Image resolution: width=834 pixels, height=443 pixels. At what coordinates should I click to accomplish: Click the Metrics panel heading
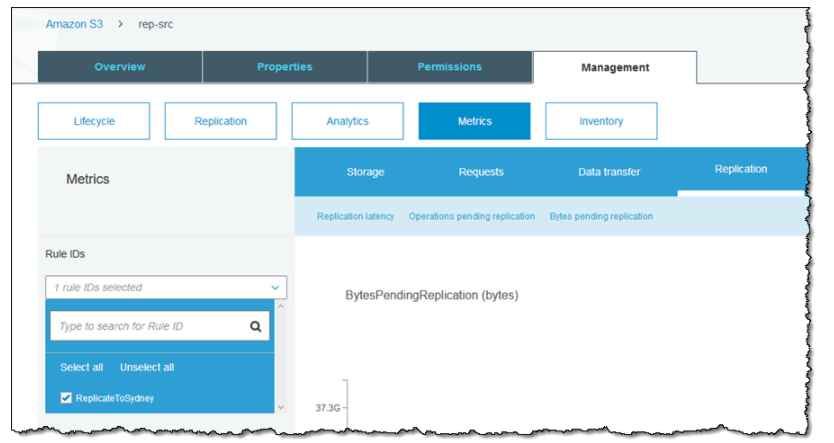pos(88,179)
